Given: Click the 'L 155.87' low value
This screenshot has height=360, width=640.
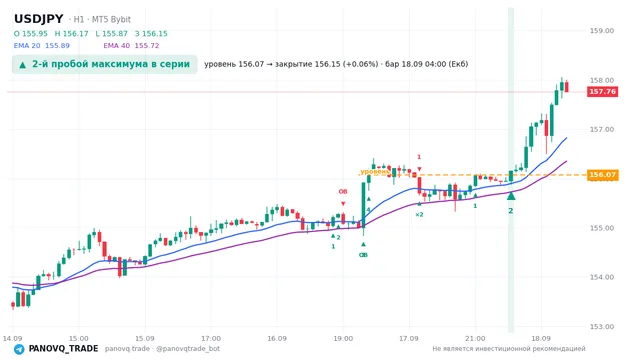Looking at the screenshot, I should [111, 33].
